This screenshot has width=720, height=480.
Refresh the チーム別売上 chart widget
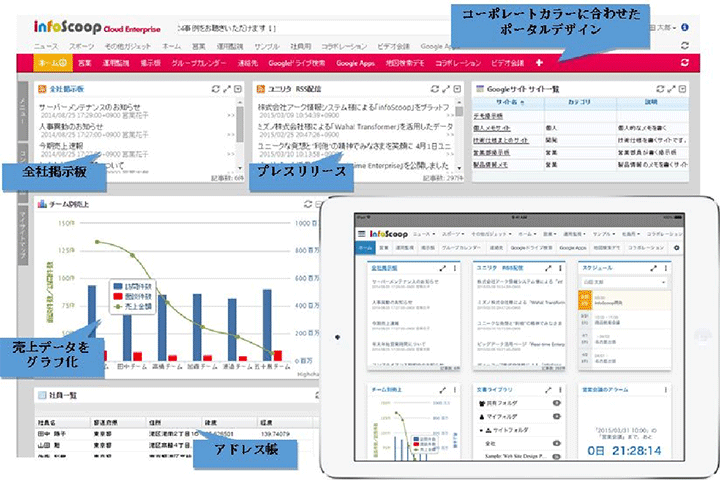(308, 204)
